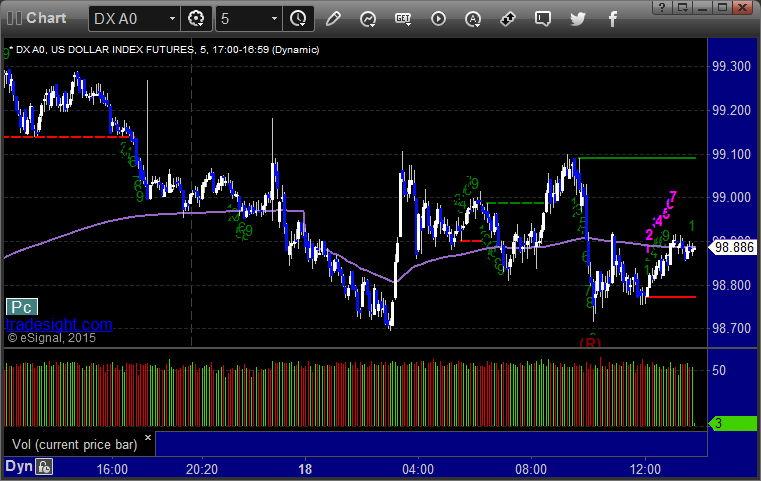Click the green volume value marker 3

[x=733, y=423]
